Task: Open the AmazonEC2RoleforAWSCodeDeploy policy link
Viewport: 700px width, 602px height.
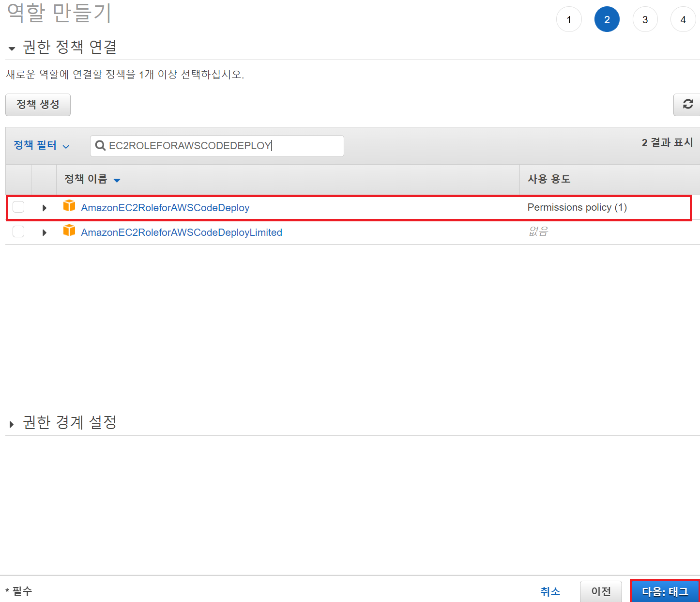Action: (x=165, y=208)
